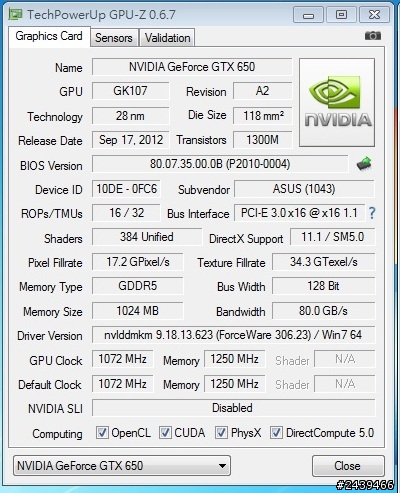Viewport: 400px width, 493px height.
Task: Click the GPU-Z title bar app icon
Action: click(15, 14)
